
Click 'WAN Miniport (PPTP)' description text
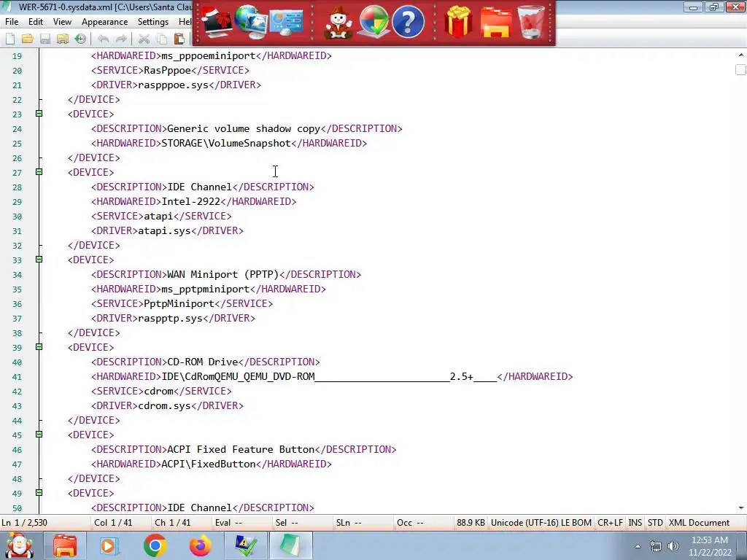point(223,274)
